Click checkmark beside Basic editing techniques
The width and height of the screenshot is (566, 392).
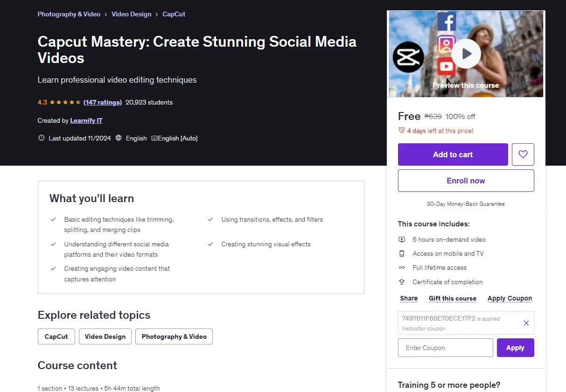[53, 219]
